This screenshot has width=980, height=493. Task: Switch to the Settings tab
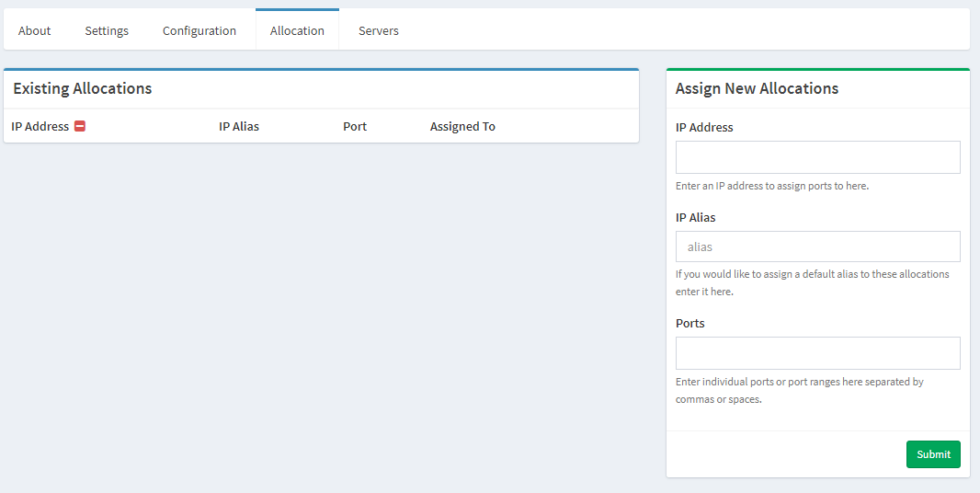point(107,30)
